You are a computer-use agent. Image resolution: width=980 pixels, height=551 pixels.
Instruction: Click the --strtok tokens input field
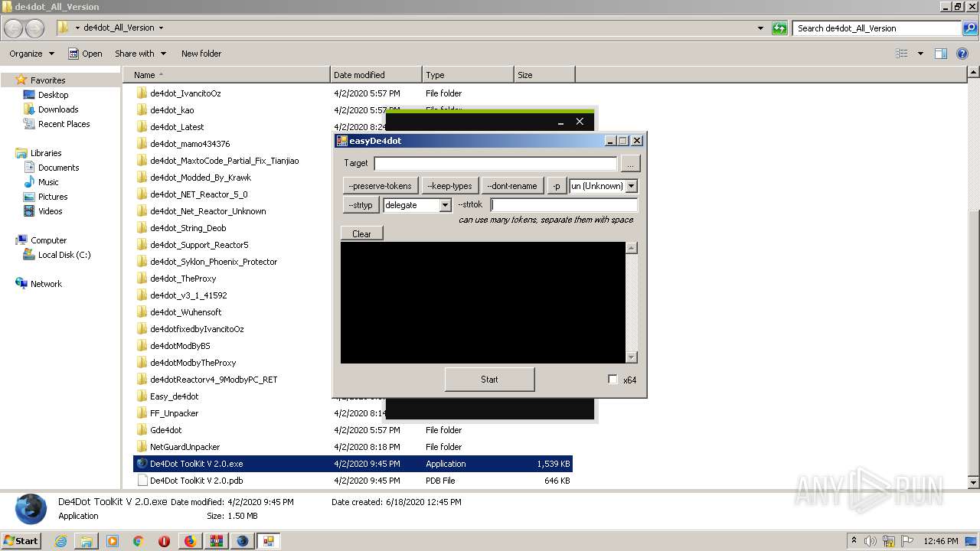[564, 205]
